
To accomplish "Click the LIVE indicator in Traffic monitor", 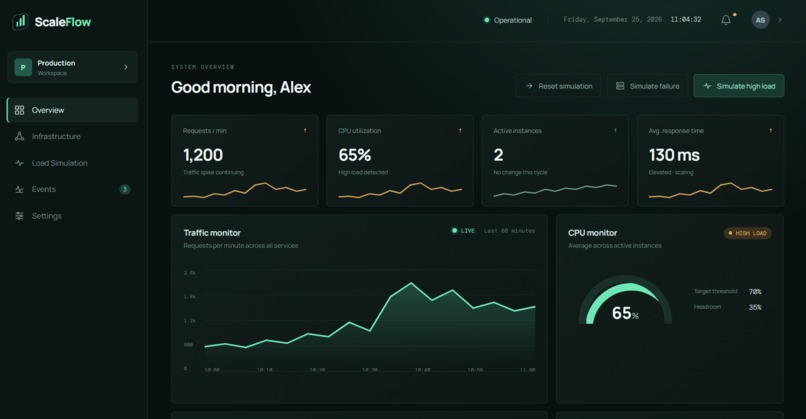I will (463, 231).
